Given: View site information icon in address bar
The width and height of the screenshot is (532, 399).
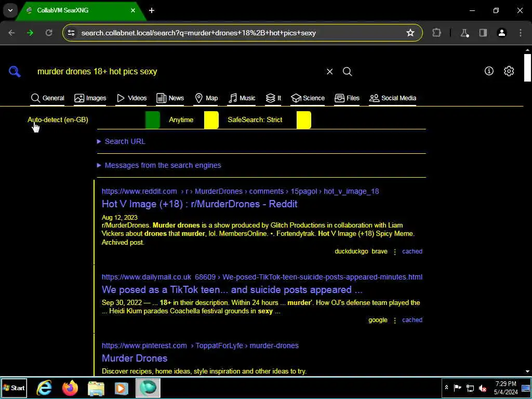Looking at the screenshot, I should [x=71, y=33].
